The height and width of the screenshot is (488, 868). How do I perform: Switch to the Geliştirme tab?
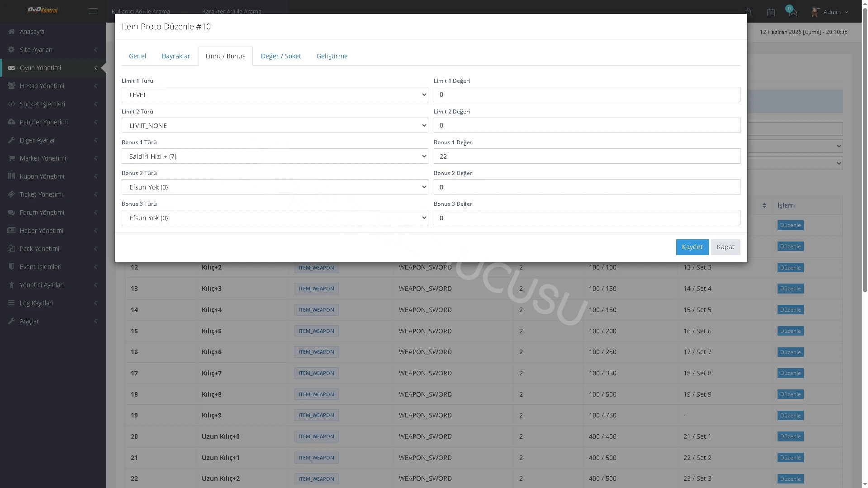click(x=332, y=56)
